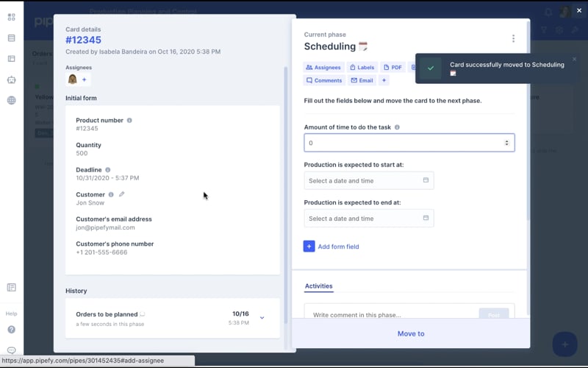Dismiss the card moved success notification
Screen dimensions: 588x368
pyautogui.click(x=574, y=59)
